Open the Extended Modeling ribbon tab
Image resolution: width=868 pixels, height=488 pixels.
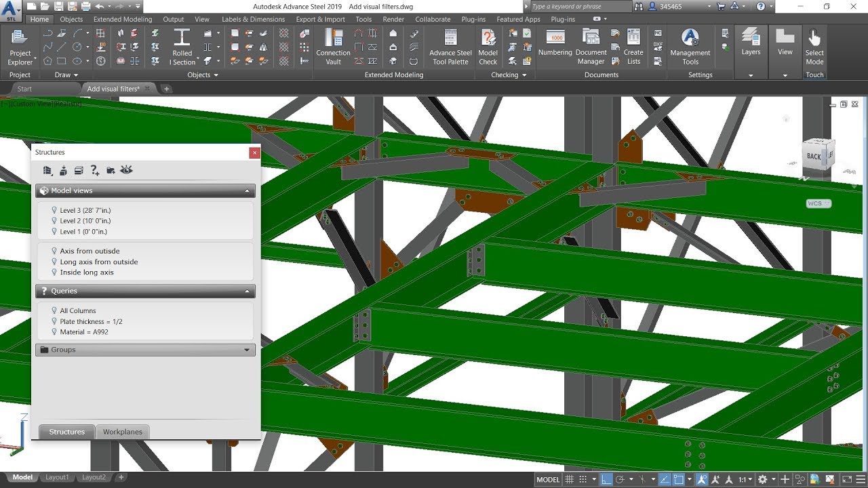click(122, 19)
